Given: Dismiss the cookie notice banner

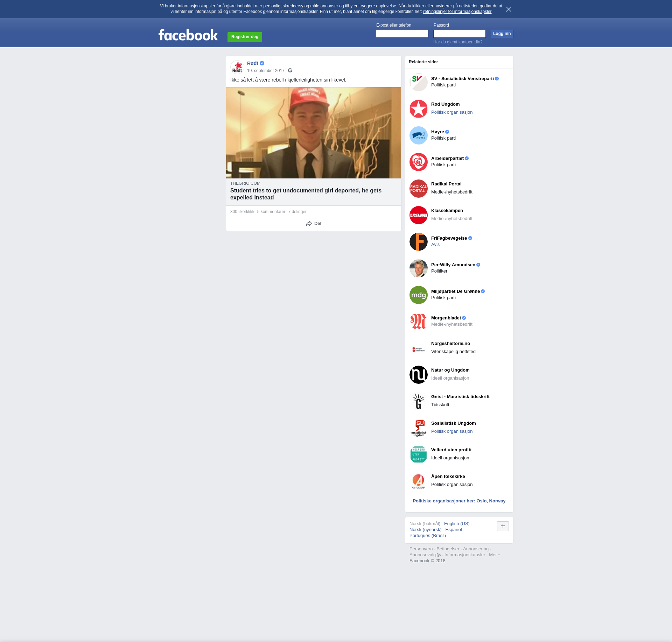Looking at the screenshot, I should 508,9.
